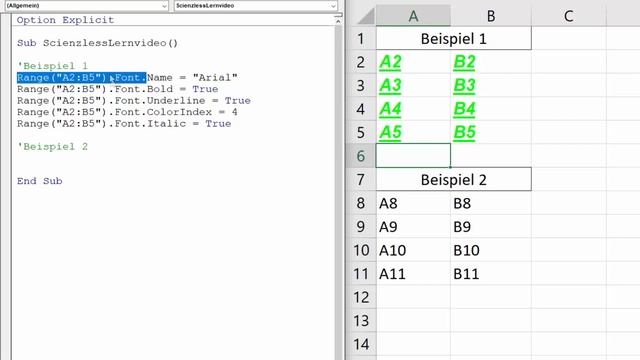Click the code editor scroll-up arrow

[x=338, y=20]
